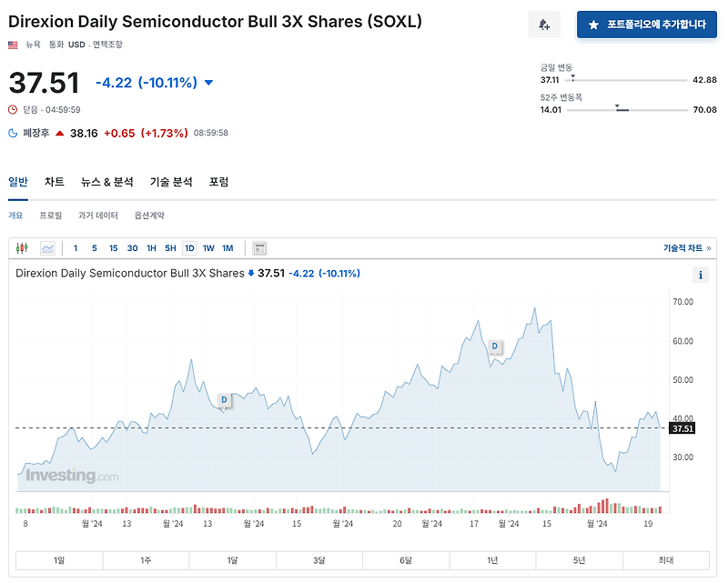The height and width of the screenshot is (583, 728).
Task: Open the dropdown arrow next to -10.11%
Action: [x=207, y=82]
